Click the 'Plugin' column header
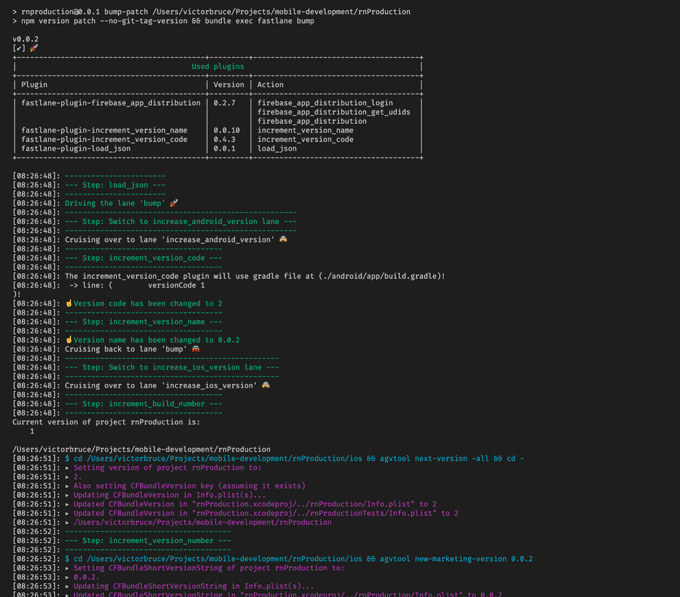 (x=34, y=85)
